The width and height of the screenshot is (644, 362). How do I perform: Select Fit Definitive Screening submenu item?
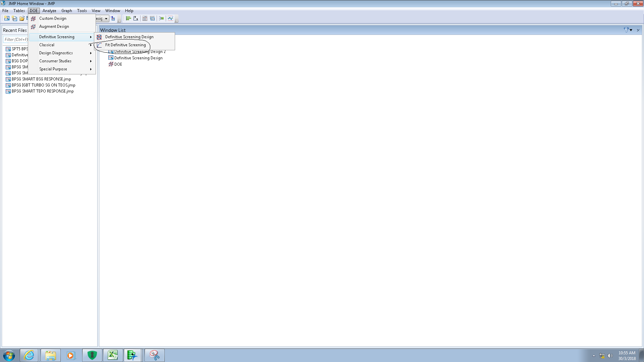tap(125, 45)
